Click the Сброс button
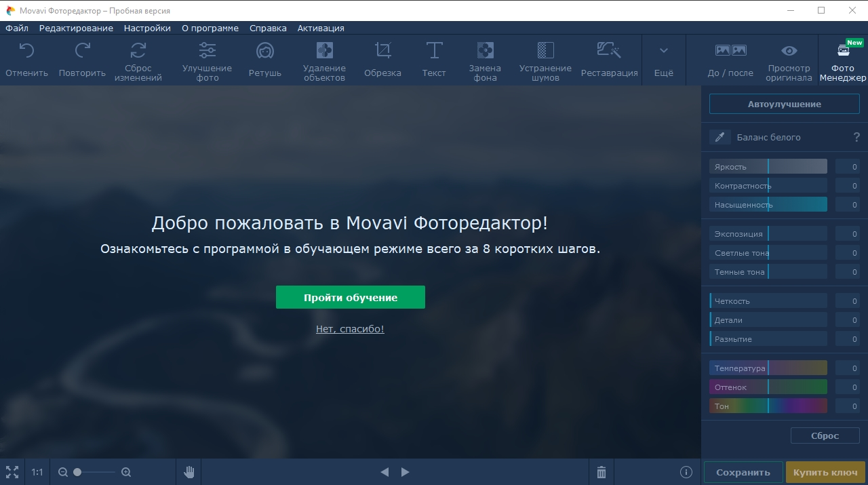This screenshot has width=868, height=485. [825, 435]
